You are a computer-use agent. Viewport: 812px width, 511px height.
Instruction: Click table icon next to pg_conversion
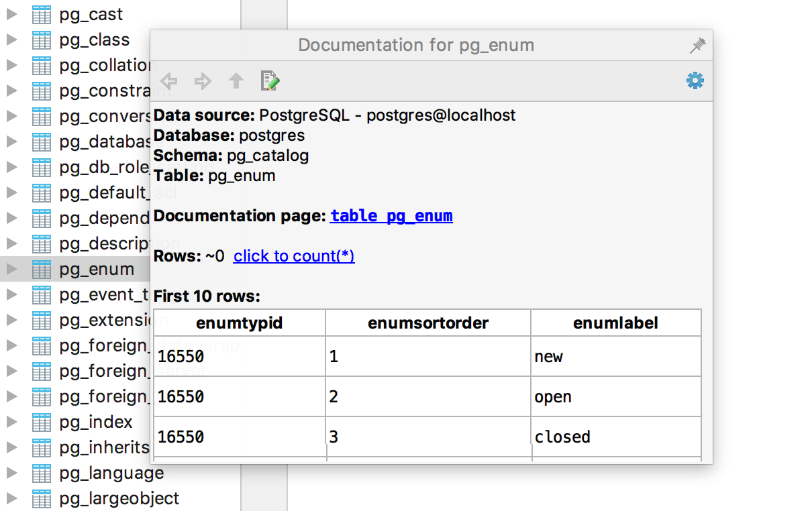[x=42, y=116]
